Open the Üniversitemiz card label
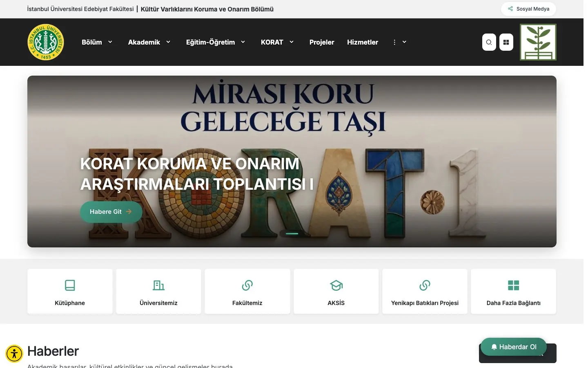 pos(158,303)
